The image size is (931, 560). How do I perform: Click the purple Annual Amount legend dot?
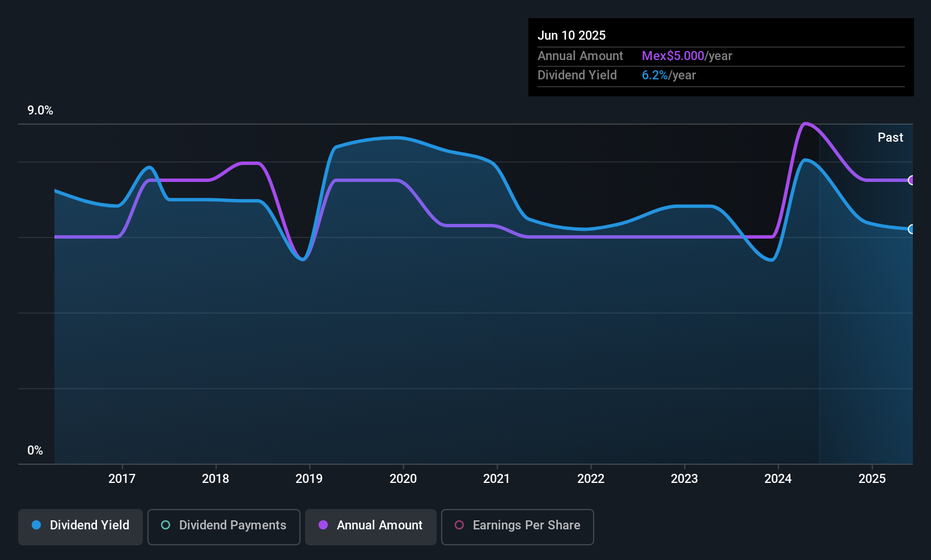coord(323,525)
